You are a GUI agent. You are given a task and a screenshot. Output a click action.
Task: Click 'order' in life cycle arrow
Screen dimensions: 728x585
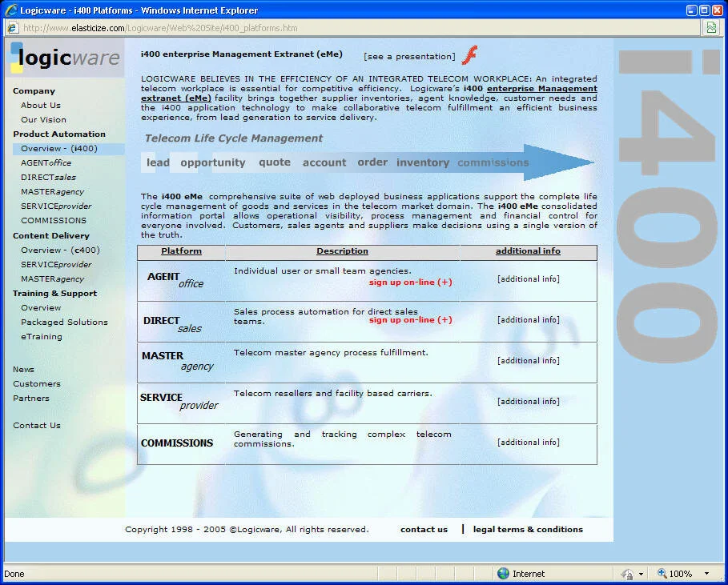[x=372, y=162]
